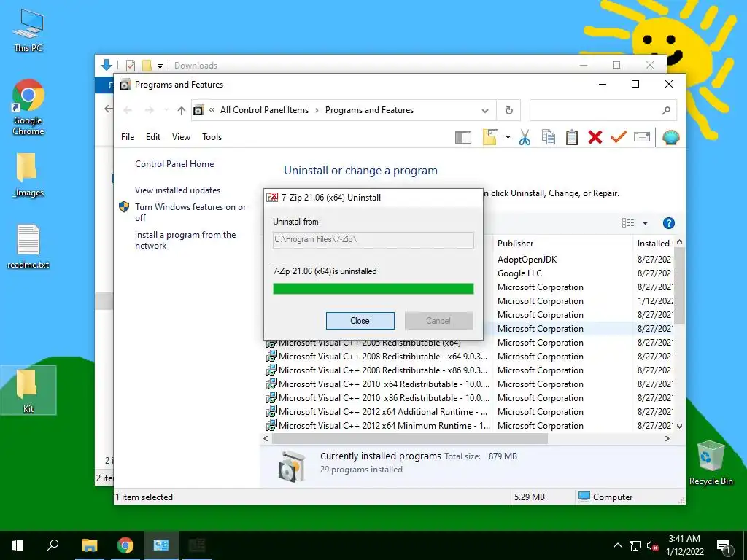Expand the address bar history dropdown
Viewport: 747px width, 560px height.
485,111
